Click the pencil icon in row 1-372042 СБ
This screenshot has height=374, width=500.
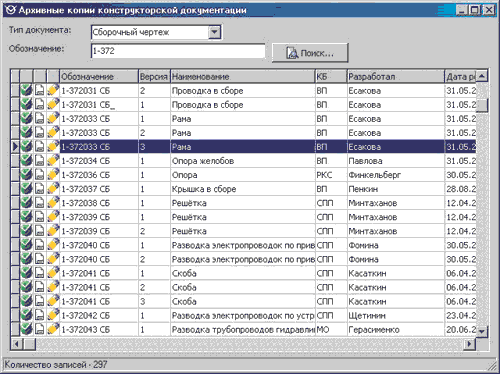click(x=53, y=315)
